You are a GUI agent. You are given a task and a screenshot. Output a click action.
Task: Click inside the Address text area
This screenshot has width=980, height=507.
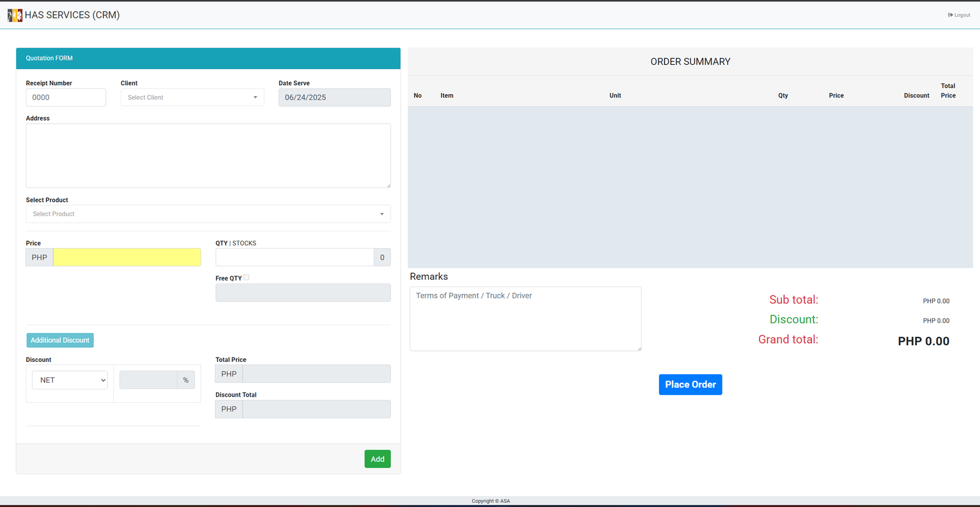point(208,156)
